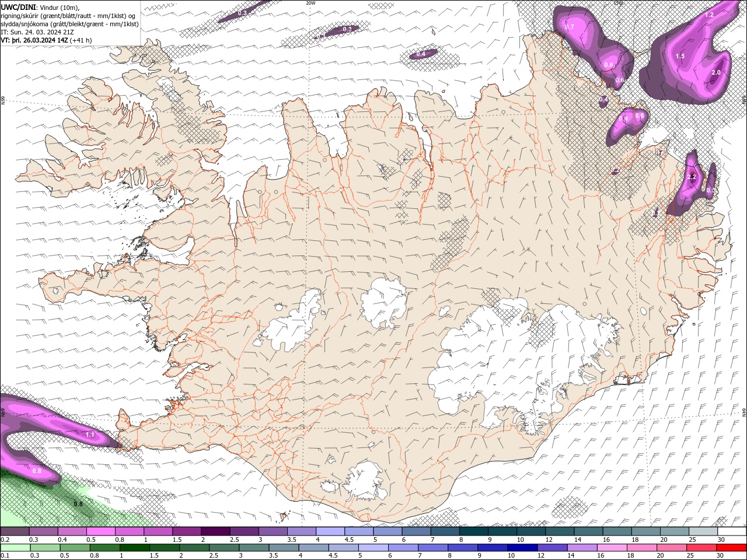
Task: Click the 20W longitude label at top
Action: click(310, 3)
